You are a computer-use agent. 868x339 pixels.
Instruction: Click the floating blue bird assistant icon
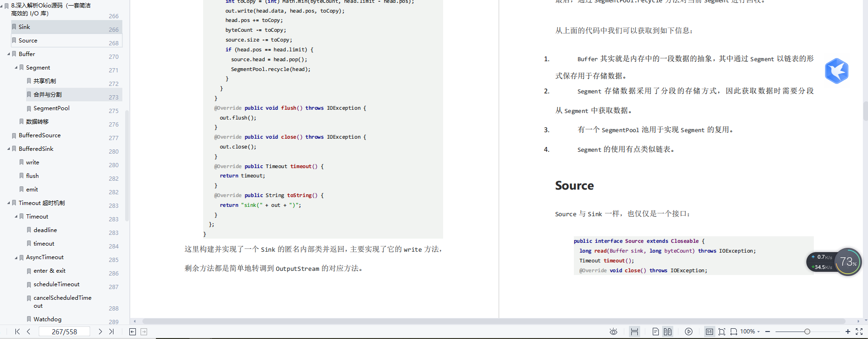point(836,71)
